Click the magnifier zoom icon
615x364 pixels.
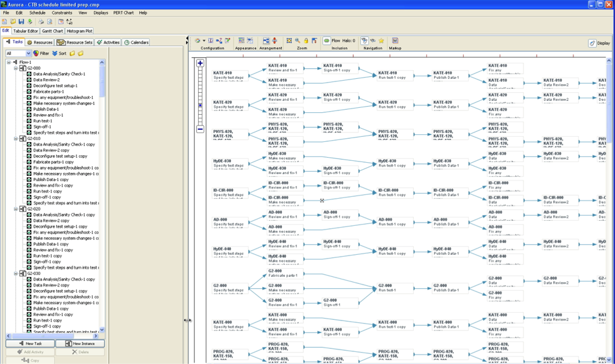(x=298, y=40)
